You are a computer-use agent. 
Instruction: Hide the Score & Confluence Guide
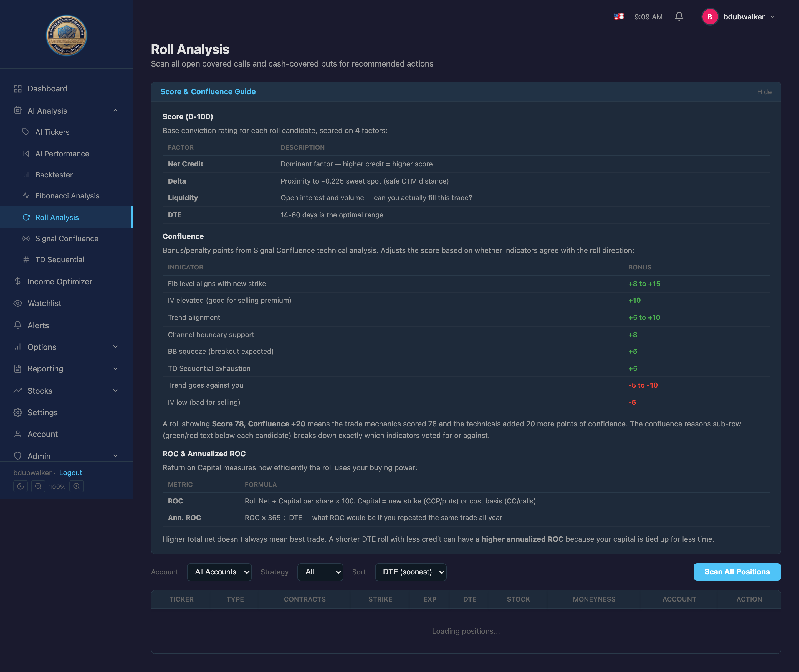(x=764, y=92)
